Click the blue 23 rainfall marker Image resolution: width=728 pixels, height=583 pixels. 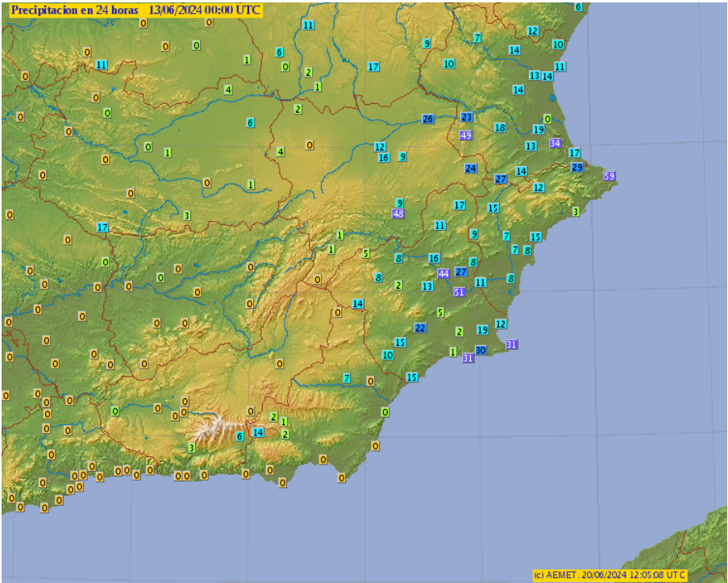coord(466,118)
